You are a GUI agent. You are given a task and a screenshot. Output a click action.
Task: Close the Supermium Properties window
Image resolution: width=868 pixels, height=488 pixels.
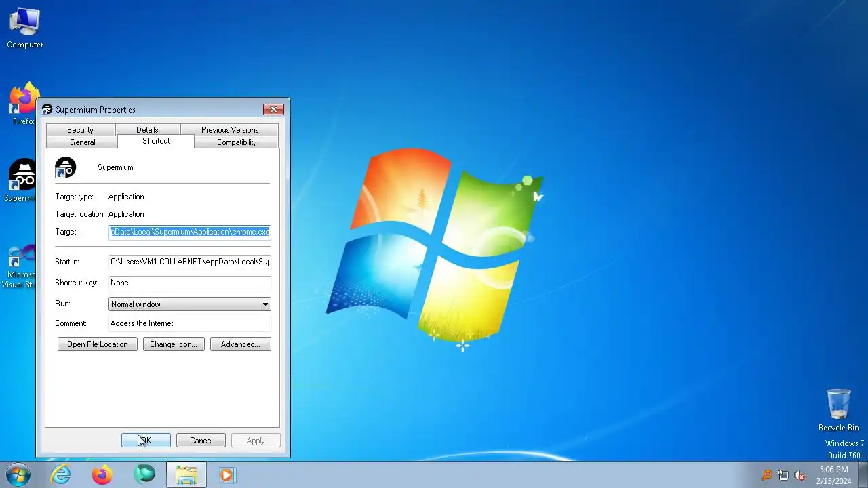[273, 109]
